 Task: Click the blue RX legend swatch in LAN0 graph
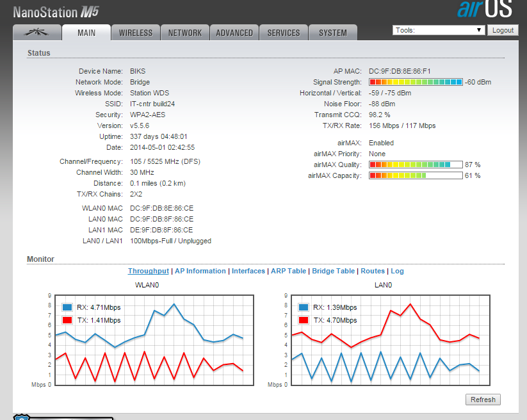click(x=304, y=307)
